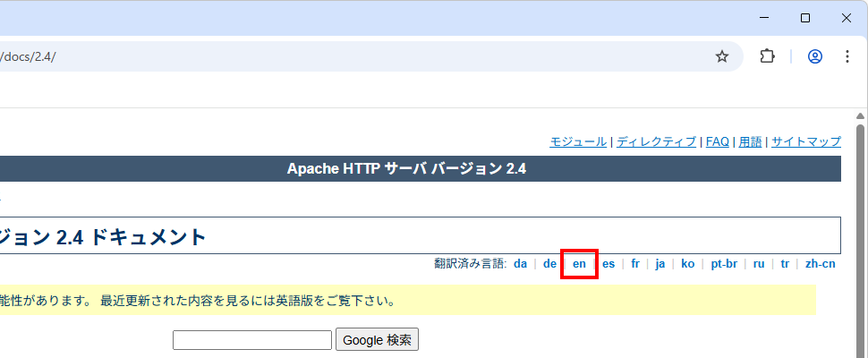The height and width of the screenshot is (358, 868).
Task: Switch to the tr language version
Action: click(785, 264)
